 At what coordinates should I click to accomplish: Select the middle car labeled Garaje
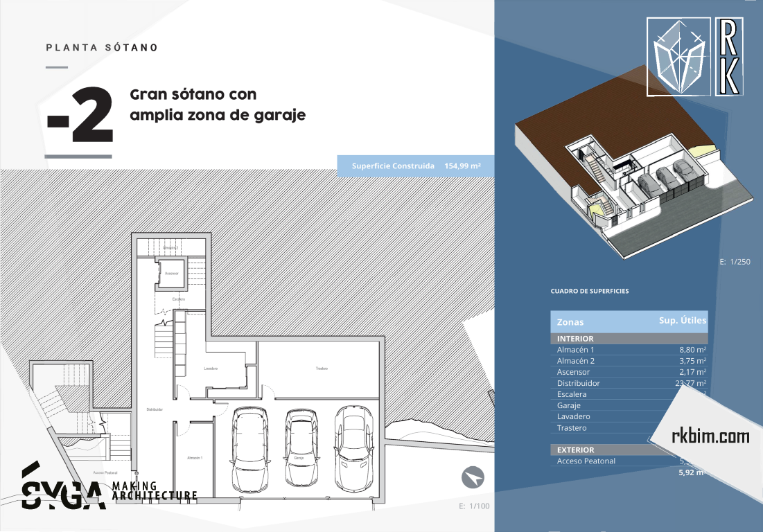pyautogui.click(x=300, y=447)
